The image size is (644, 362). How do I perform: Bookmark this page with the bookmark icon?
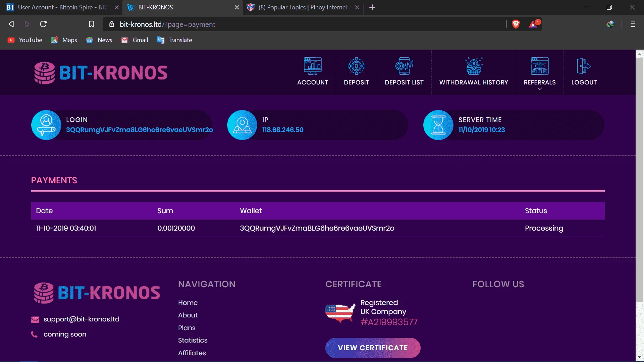point(91,24)
